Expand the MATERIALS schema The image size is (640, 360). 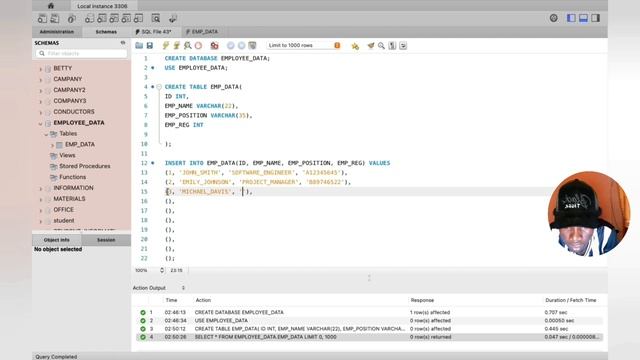(40, 199)
